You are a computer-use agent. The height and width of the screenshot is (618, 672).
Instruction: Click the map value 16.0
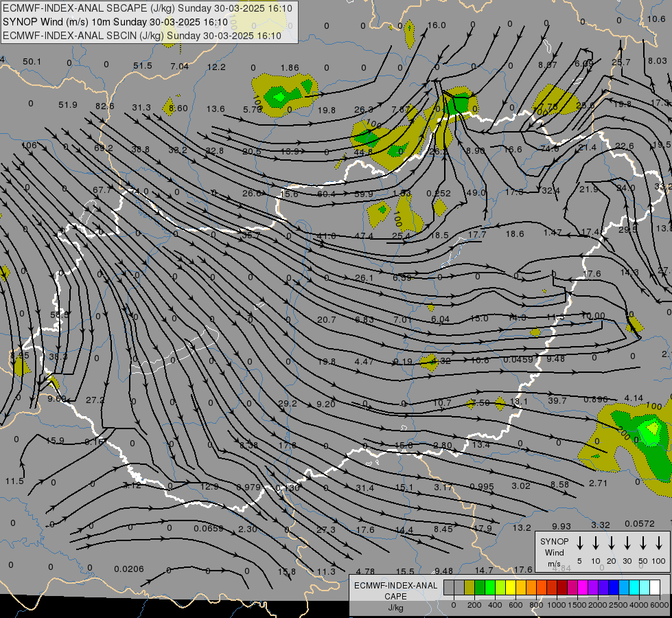(437, 25)
